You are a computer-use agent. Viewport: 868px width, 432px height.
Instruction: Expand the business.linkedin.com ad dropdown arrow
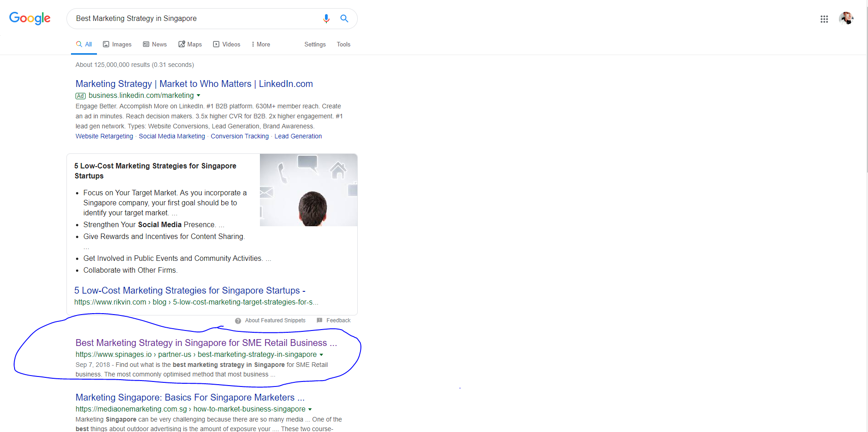point(198,96)
